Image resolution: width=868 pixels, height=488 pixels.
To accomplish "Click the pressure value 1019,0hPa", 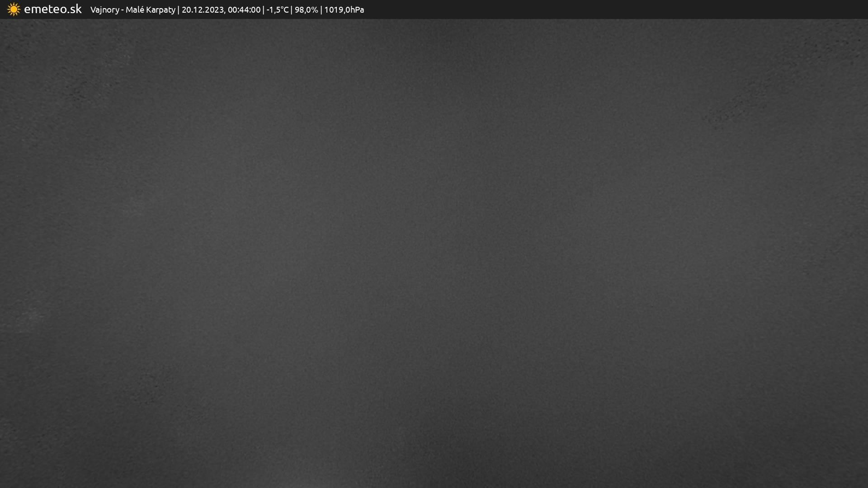I will (x=344, y=9).
